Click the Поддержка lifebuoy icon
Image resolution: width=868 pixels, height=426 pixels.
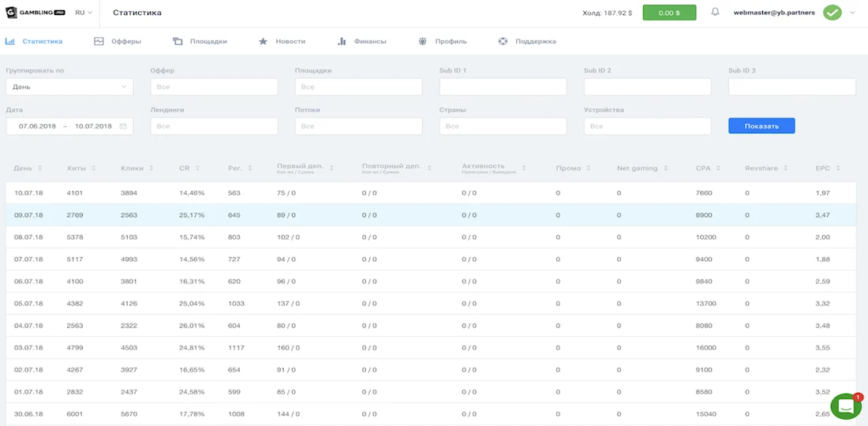[x=503, y=41]
